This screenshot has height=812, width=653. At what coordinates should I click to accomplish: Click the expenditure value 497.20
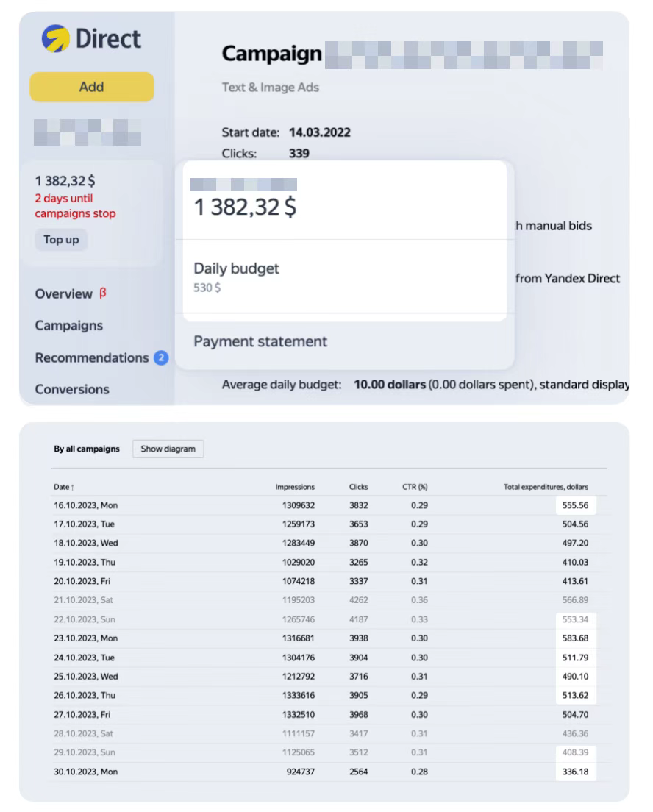coord(575,544)
